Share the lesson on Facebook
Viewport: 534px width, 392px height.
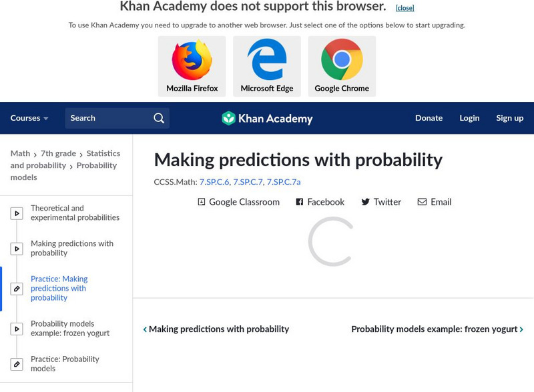click(320, 202)
